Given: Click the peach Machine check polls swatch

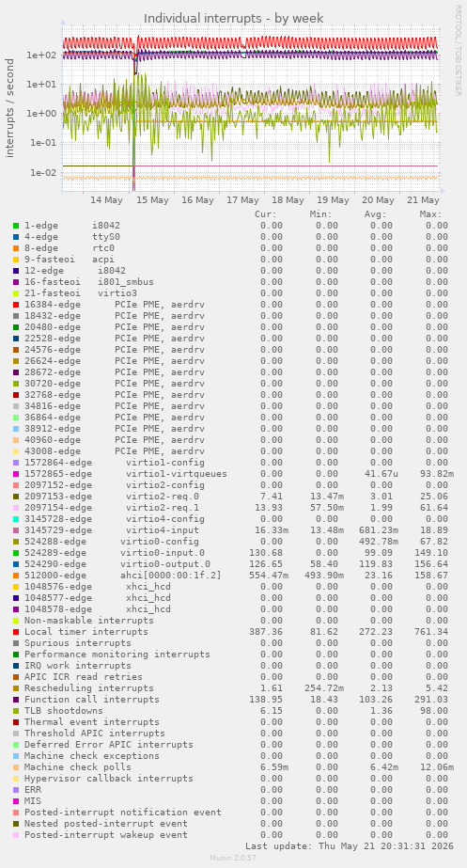Looking at the screenshot, I should click(x=16, y=767).
